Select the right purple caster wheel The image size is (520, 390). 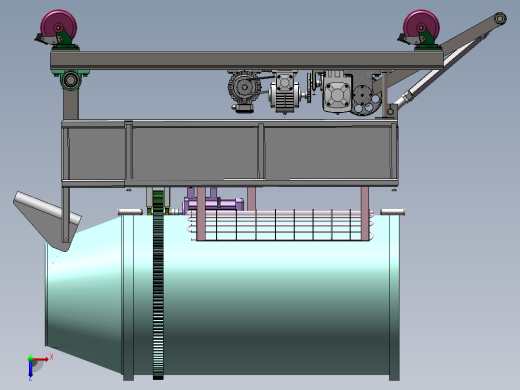click(x=421, y=27)
